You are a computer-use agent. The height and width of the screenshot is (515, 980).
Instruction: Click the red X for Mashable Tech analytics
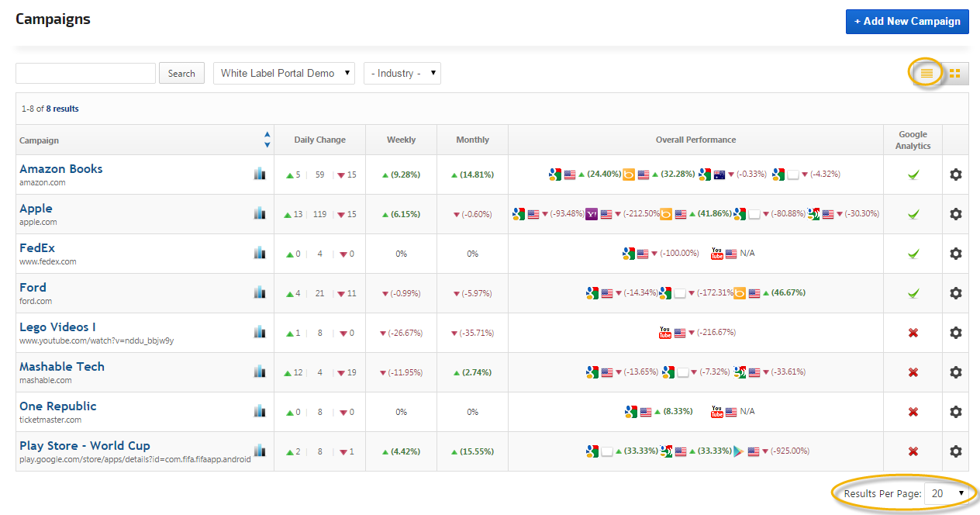913,372
